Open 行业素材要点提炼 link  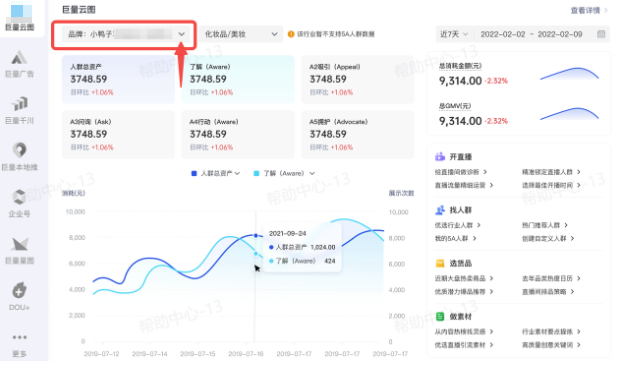(551, 331)
